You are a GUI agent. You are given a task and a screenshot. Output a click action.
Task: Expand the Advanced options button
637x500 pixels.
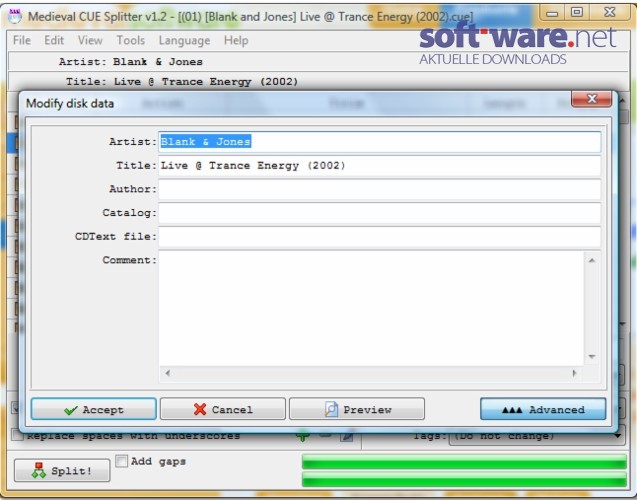(x=543, y=409)
